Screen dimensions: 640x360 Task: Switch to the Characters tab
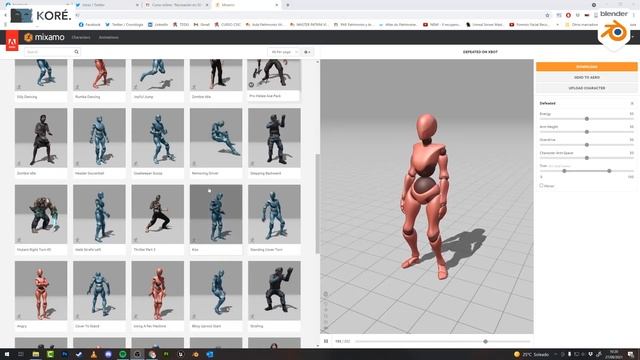point(81,37)
